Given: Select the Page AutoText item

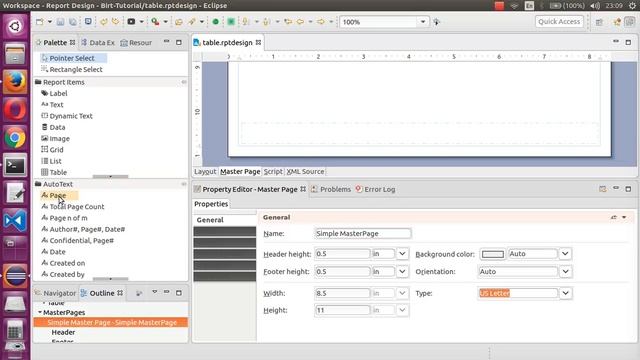Looking at the screenshot, I should (58, 196).
